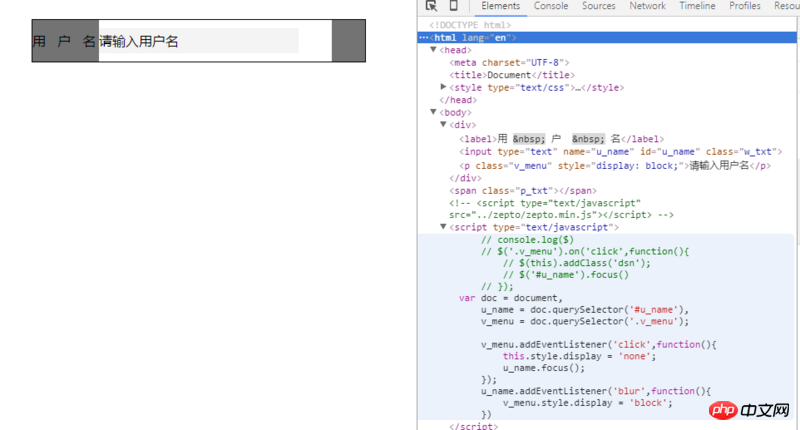
Task: Select the p class="v_menu" node
Action: pyautogui.click(x=615, y=165)
